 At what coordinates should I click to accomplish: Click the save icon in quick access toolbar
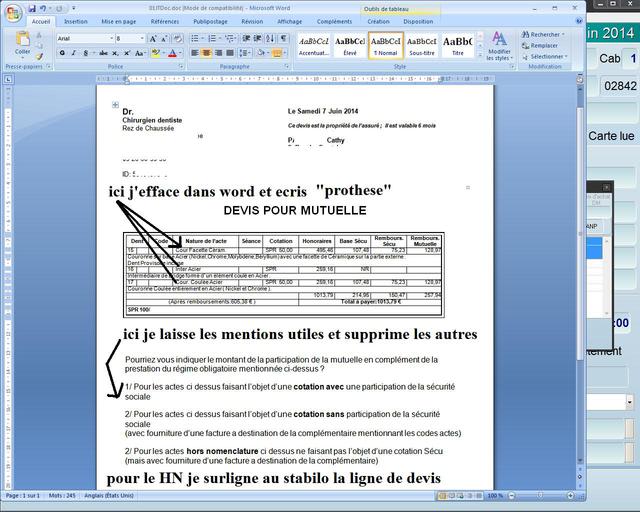point(30,8)
